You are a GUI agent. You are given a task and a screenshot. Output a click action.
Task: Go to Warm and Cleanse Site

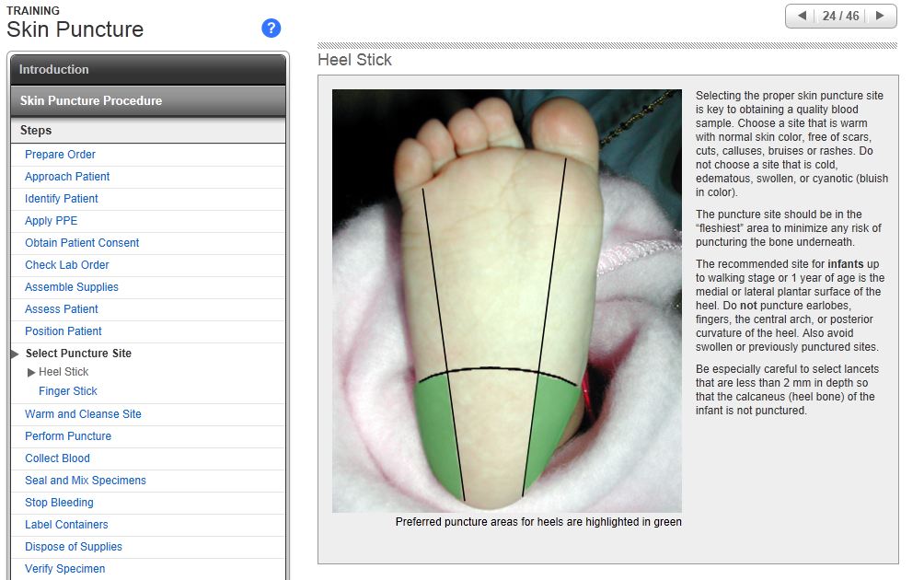(x=83, y=414)
